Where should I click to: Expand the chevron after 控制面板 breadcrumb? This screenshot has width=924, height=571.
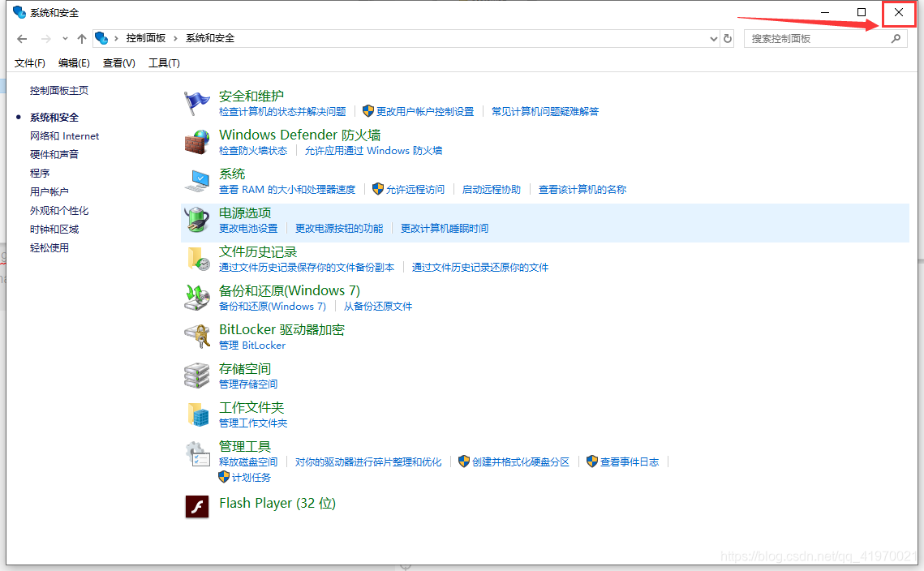[x=175, y=38]
